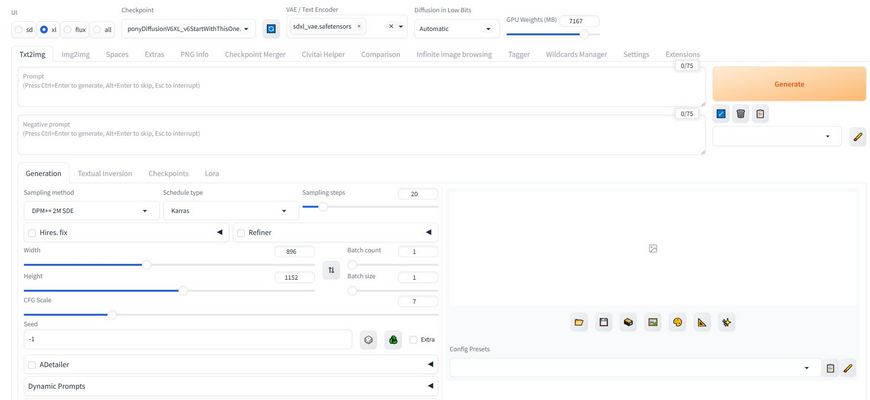
Task: Click the image placeholder icon in the preview area
Action: click(652, 249)
